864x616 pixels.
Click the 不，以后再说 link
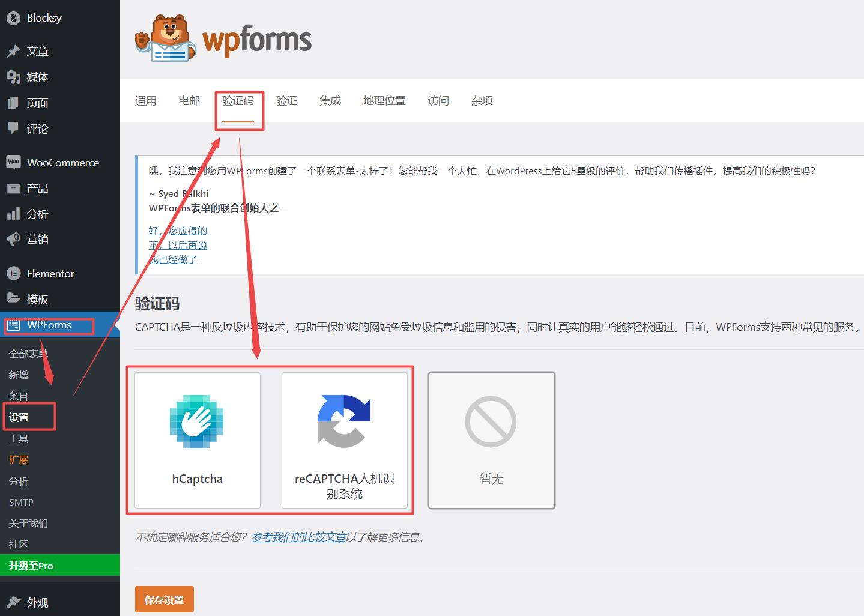[178, 245]
